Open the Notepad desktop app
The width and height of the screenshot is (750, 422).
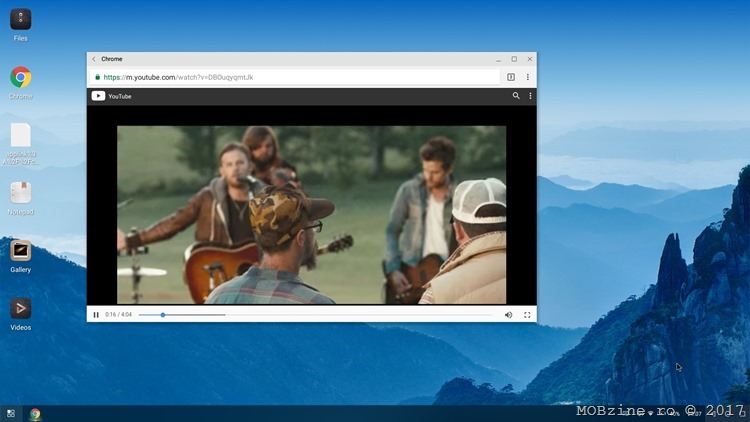21,193
